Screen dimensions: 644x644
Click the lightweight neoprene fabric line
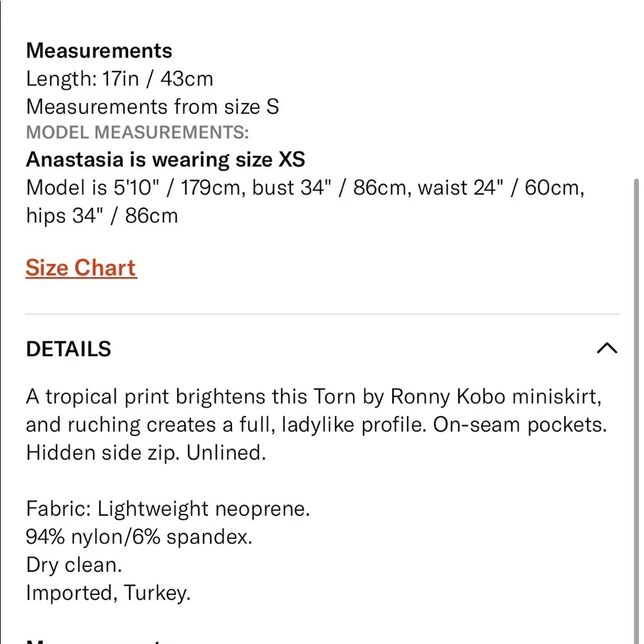[x=167, y=508]
